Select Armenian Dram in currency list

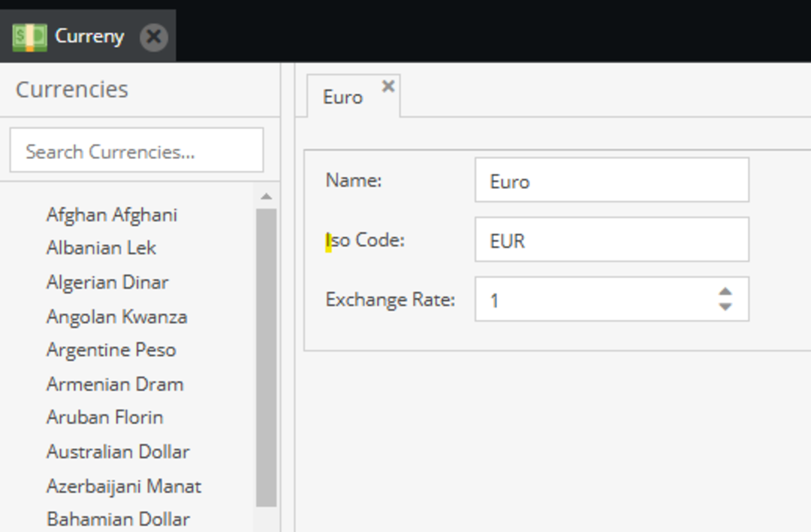pos(115,384)
